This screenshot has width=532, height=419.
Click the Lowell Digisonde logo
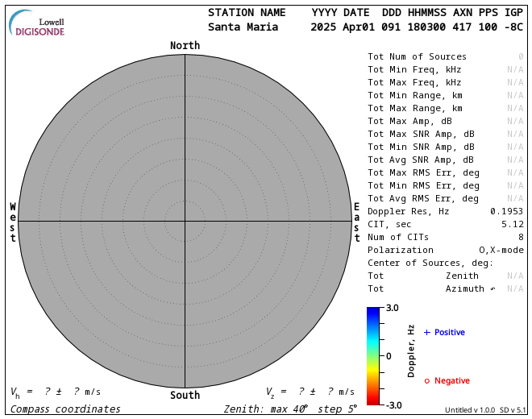coord(36,23)
